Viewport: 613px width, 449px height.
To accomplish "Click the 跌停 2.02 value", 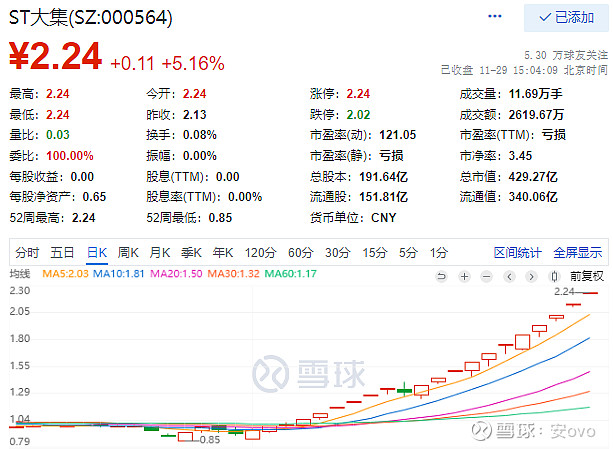I will click(x=358, y=114).
